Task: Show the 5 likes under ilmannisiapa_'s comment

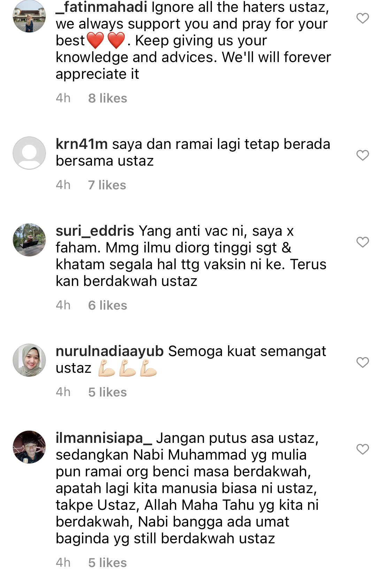Action: pos(107,563)
